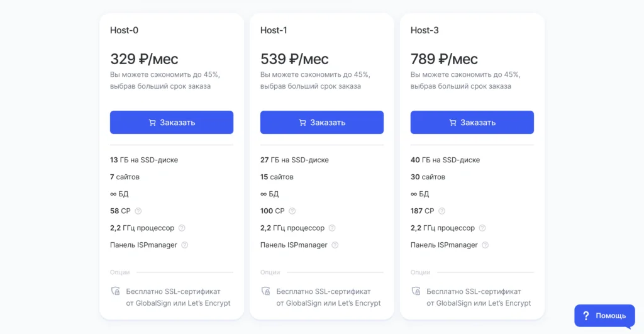The image size is (644, 334).
Task: Click ISPmanager panel help icon in Host-3
Action: click(486, 245)
